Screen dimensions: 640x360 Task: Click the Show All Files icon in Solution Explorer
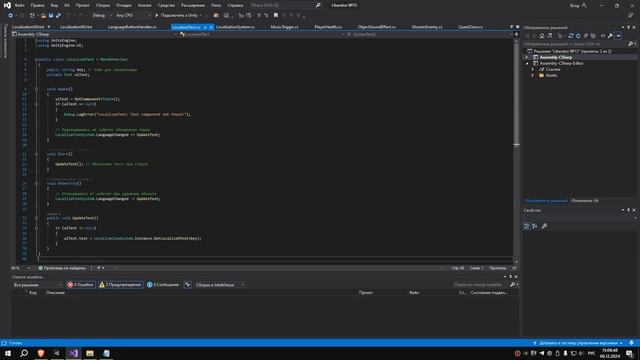coord(593,36)
